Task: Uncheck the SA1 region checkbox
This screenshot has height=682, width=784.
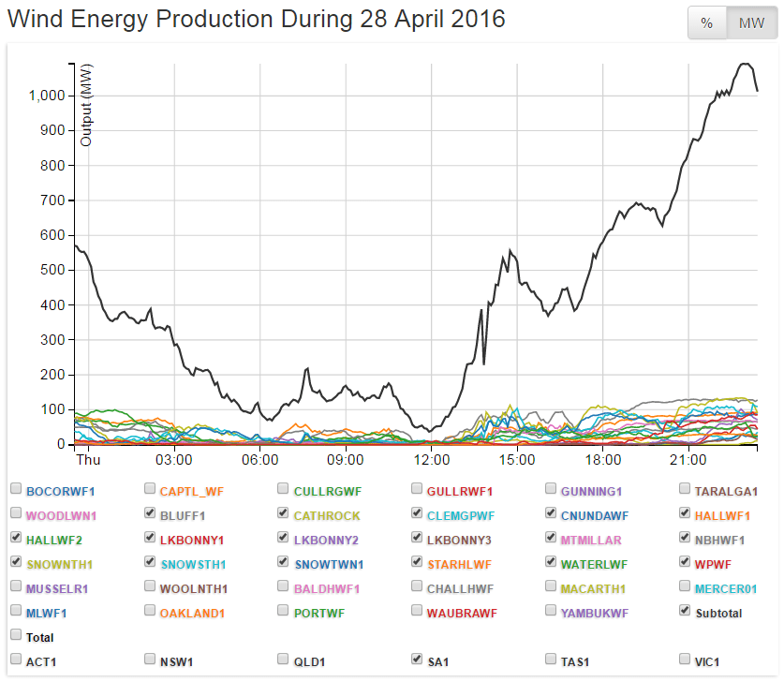Action: pos(418,660)
